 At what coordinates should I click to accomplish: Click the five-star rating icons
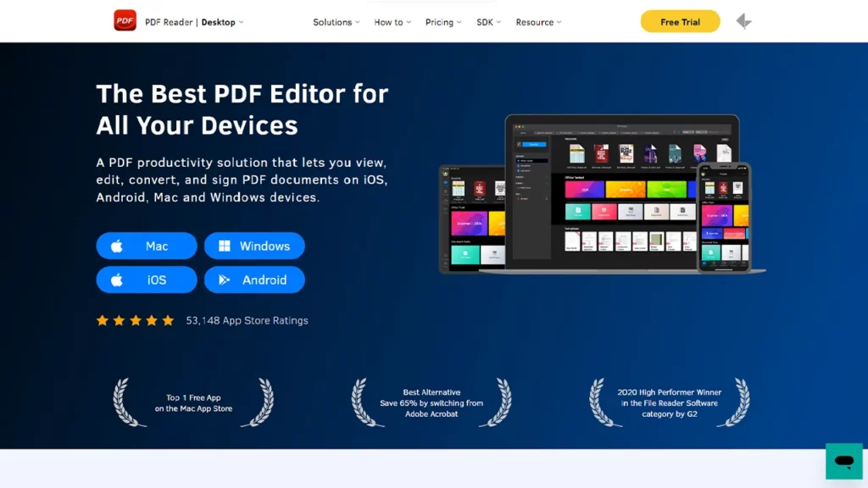135,320
